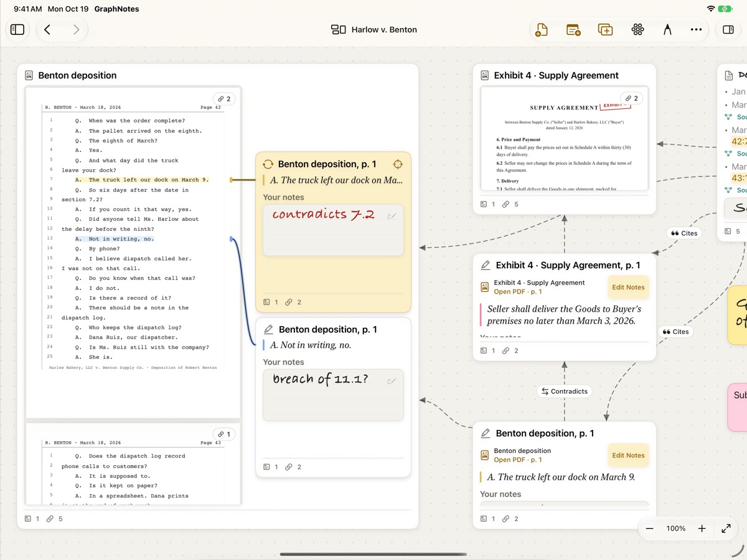Open the Supply Agreement page thumbnail
This screenshot has height=560, width=747.
(565, 138)
